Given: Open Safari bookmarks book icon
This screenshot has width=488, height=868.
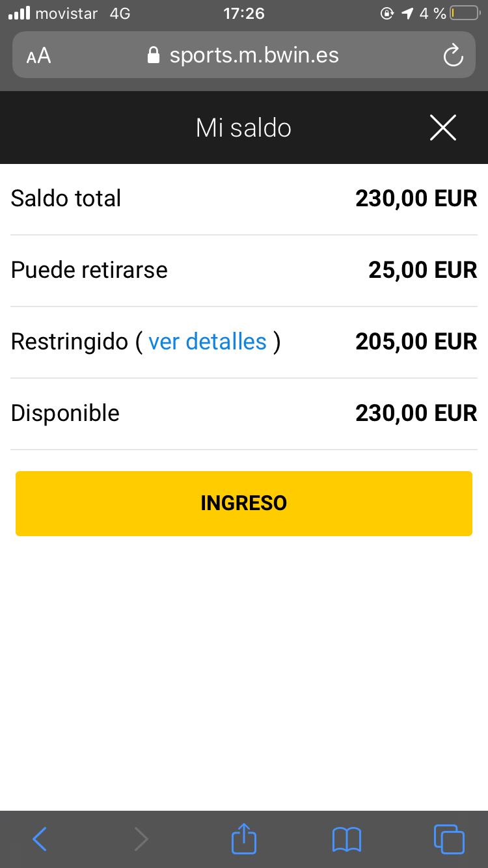Looking at the screenshot, I should 346,839.
